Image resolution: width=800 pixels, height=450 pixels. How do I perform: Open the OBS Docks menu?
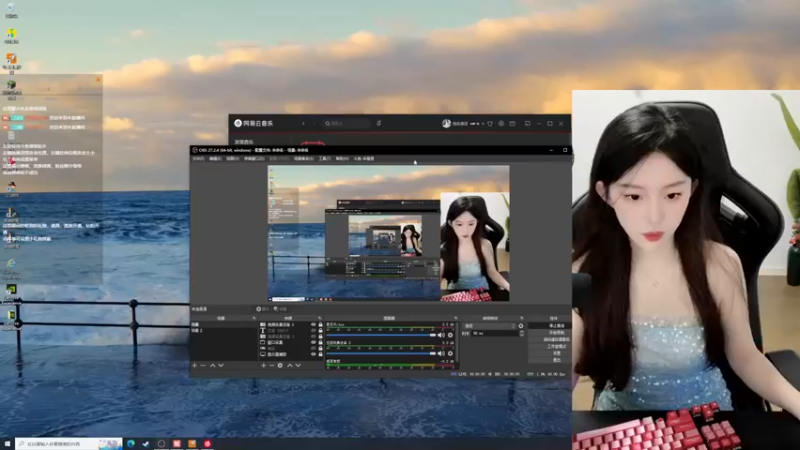click(254, 159)
